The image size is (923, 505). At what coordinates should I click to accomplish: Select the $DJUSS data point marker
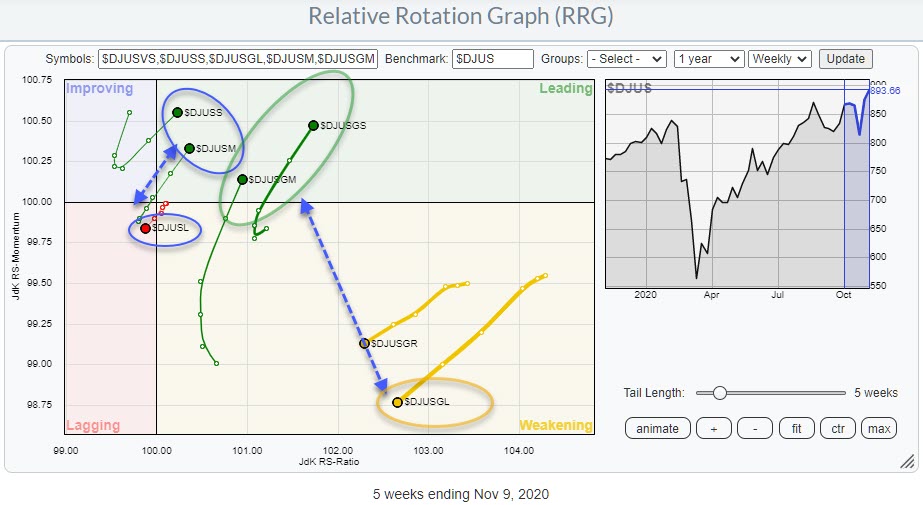(177, 112)
